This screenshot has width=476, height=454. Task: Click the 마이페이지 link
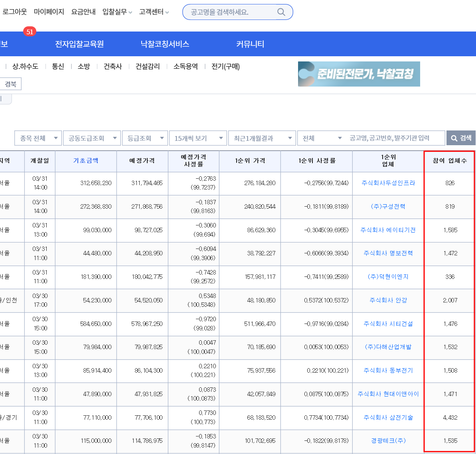(49, 12)
